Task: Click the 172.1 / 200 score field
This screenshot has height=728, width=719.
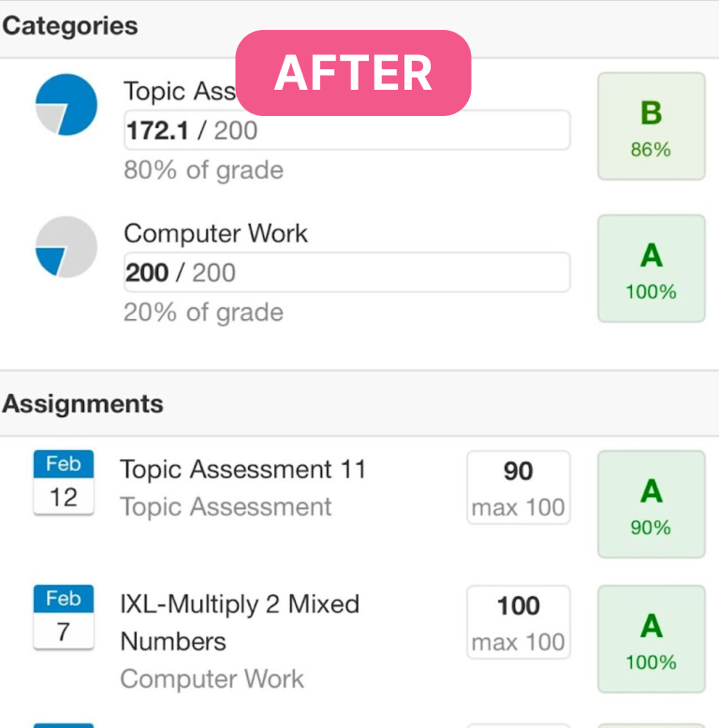Action: coord(346,130)
